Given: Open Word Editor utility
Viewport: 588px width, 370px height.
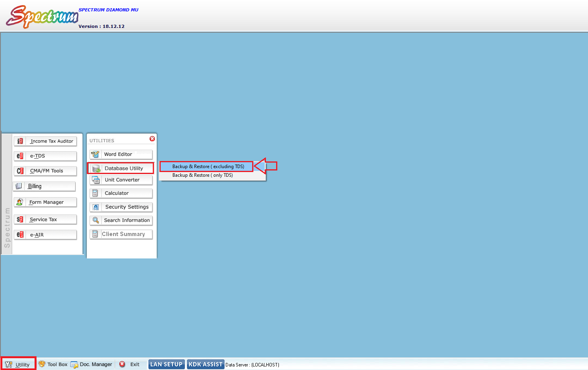Looking at the screenshot, I should tap(121, 154).
